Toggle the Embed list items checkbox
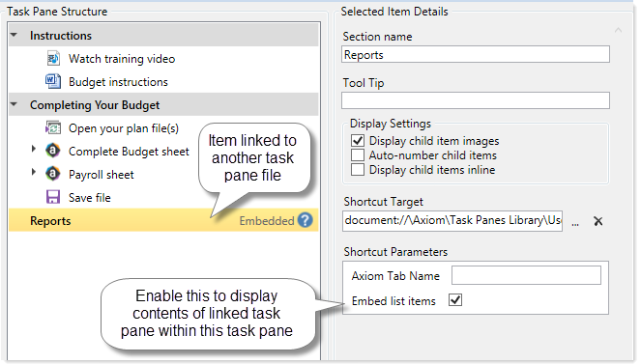The image size is (641, 364). (x=455, y=300)
